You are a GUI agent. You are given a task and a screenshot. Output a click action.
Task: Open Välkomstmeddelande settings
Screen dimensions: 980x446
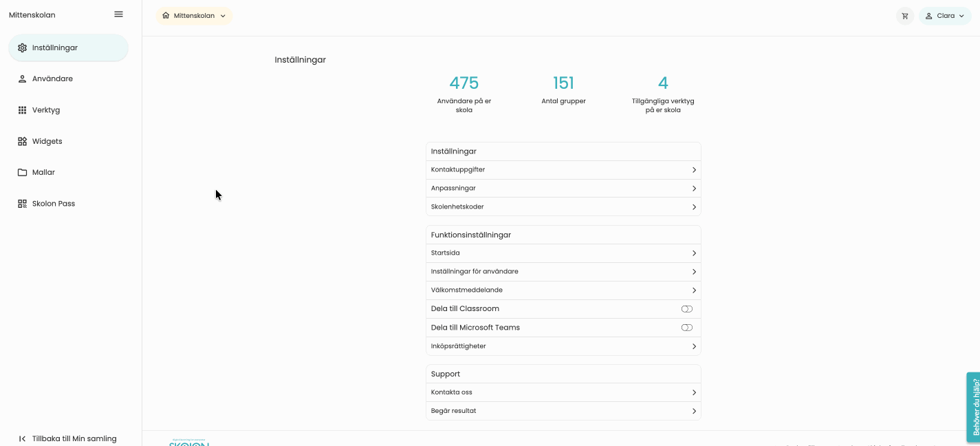563,290
